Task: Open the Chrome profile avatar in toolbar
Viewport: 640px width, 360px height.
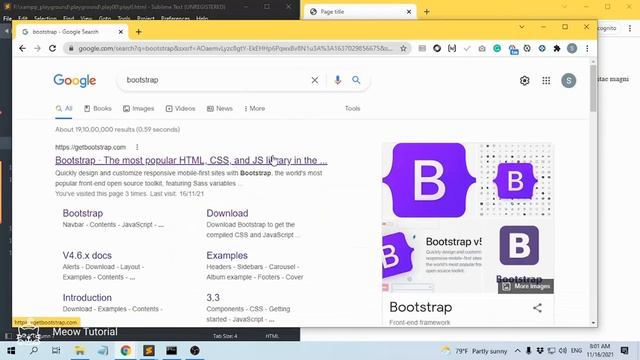Action: click(572, 48)
